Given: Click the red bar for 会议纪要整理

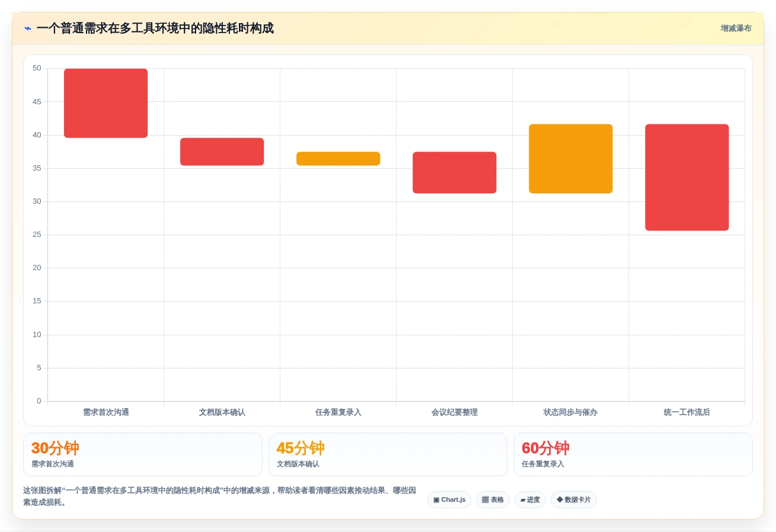Looking at the screenshot, I should pyautogui.click(x=454, y=172).
